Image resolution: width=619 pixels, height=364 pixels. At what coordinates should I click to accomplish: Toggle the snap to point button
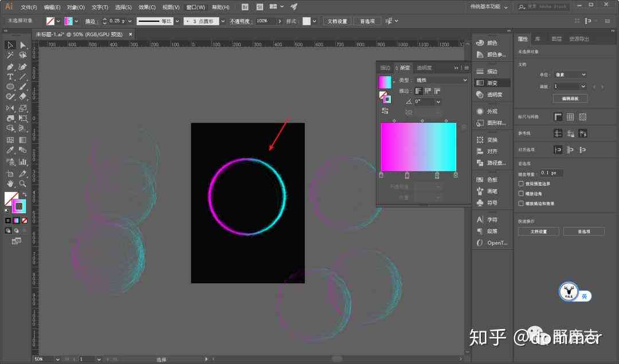558,150
